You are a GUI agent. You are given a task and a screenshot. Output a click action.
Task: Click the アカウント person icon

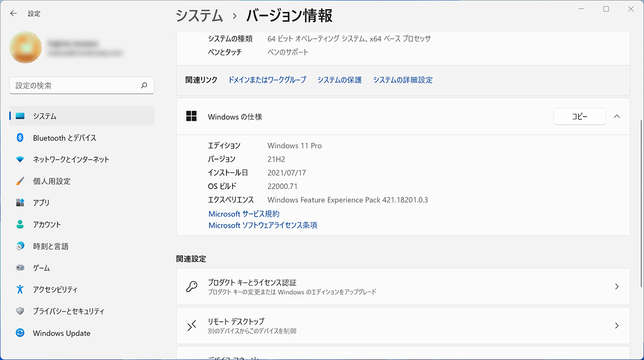click(20, 225)
